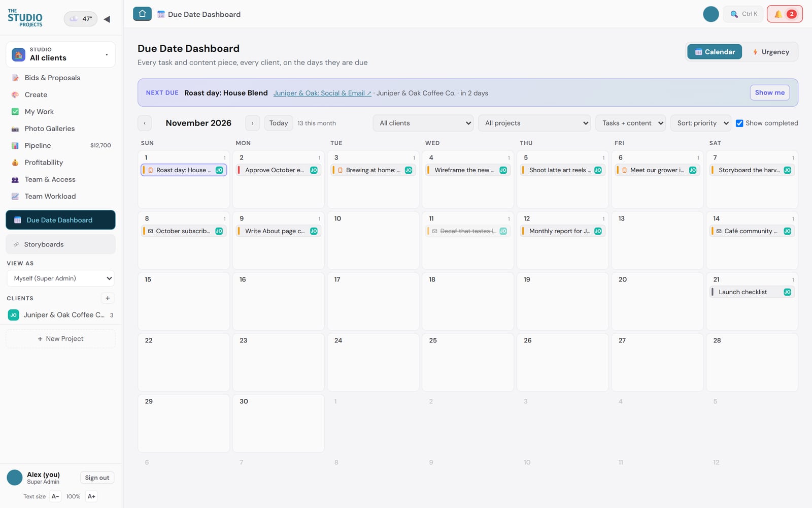Viewport: 812px width, 508px height.
Task: Click the 47° weather widget
Action: [80, 19]
